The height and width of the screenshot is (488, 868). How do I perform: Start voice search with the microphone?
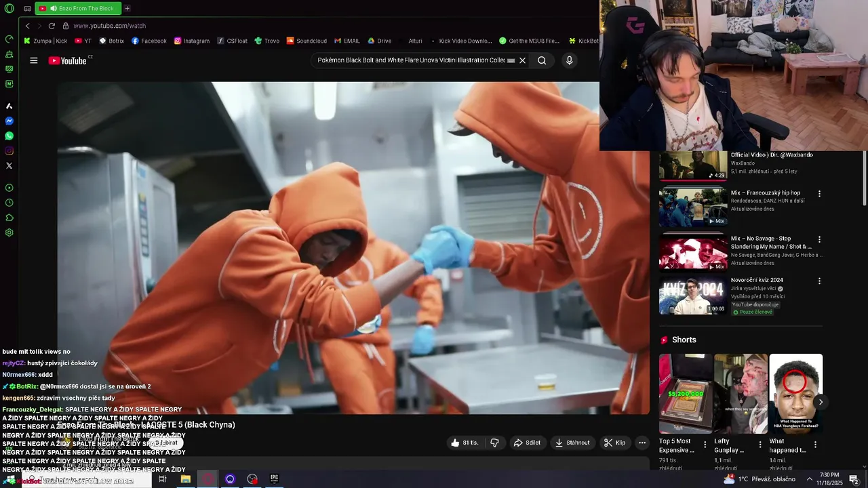(569, 60)
